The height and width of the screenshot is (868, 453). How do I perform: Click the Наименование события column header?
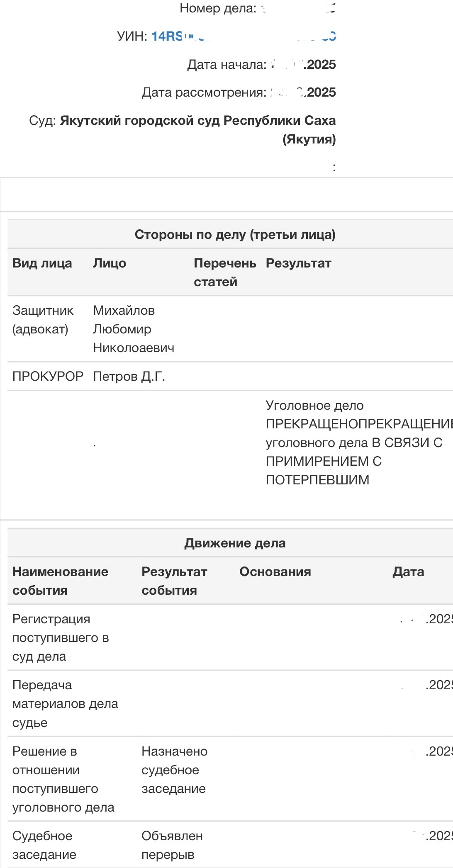coord(60,581)
